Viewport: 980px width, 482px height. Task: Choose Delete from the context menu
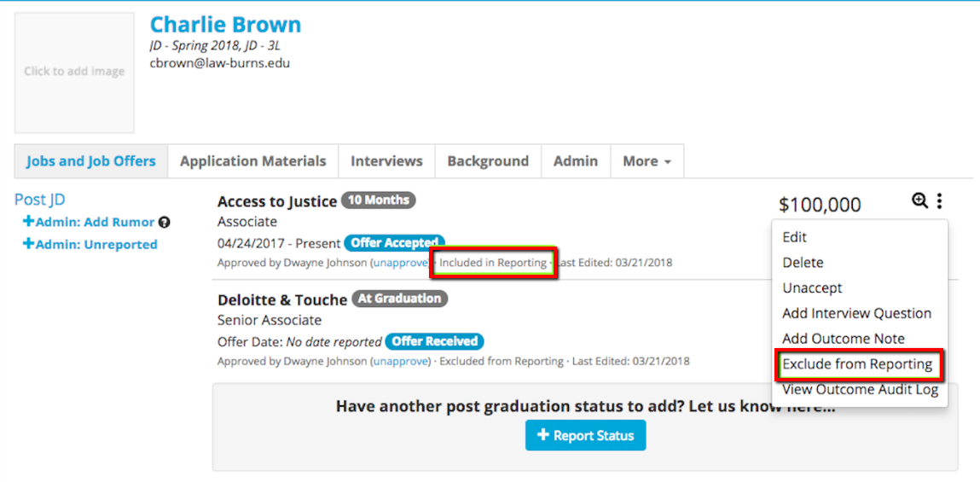tap(803, 263)
